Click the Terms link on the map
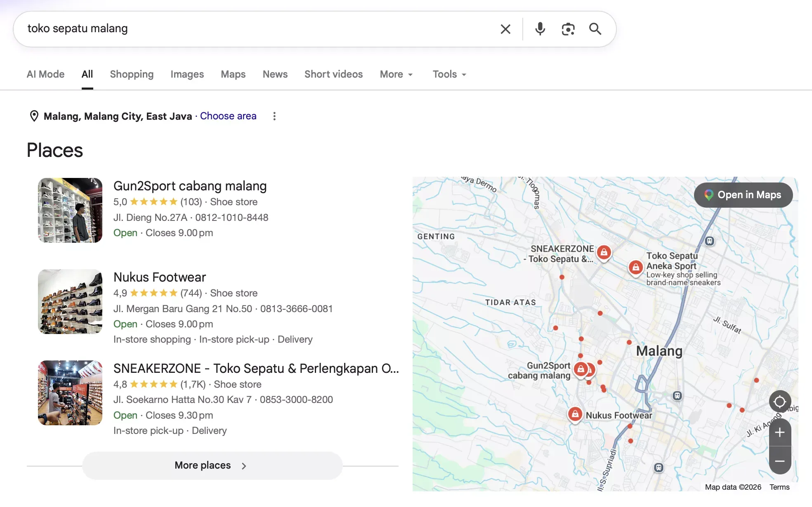This screenshot has height=507, width=812. pyautogui.click(x=779, y=487)
